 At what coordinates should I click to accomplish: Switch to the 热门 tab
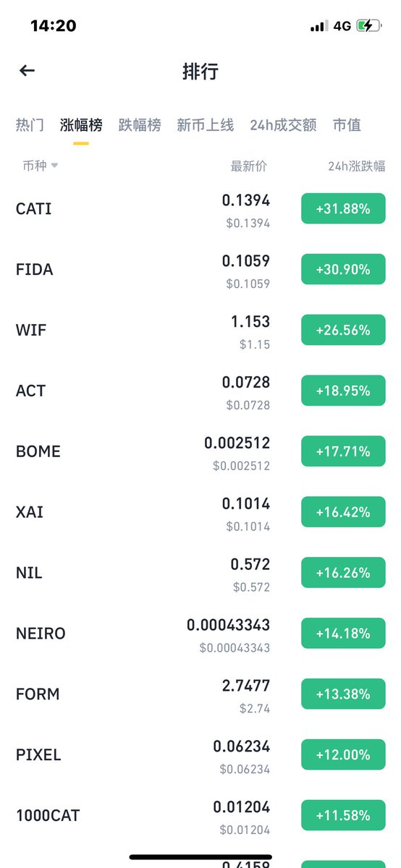29,125
